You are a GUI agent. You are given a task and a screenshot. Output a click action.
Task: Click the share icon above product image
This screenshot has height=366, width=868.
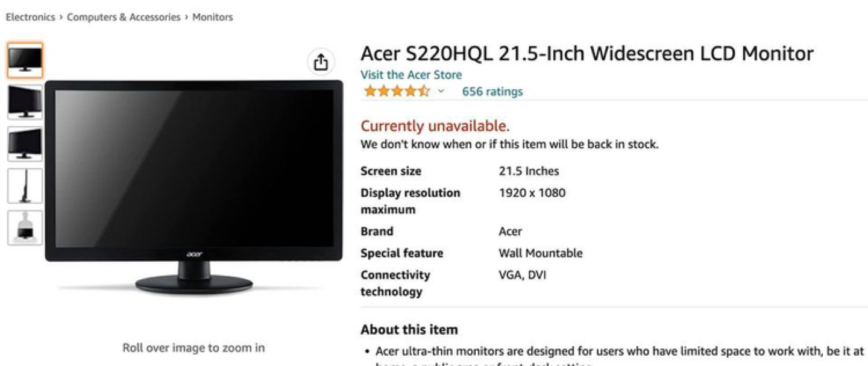coord(321,62)
